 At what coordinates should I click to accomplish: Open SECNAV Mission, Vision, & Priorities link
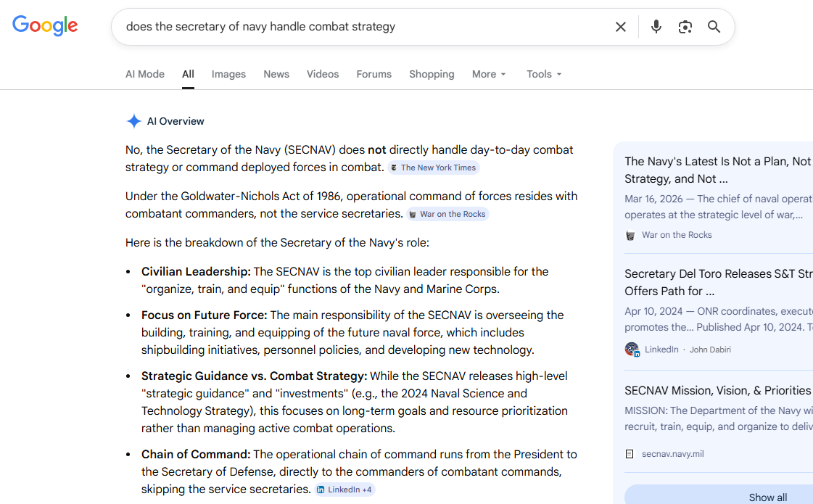coord(717,390)
